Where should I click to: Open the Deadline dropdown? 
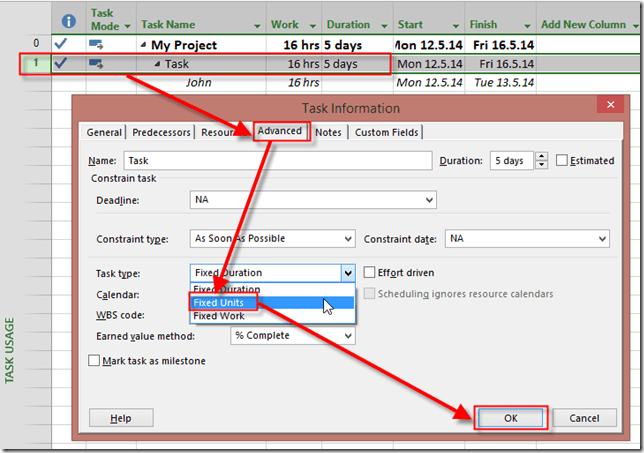tap(427, 200)
